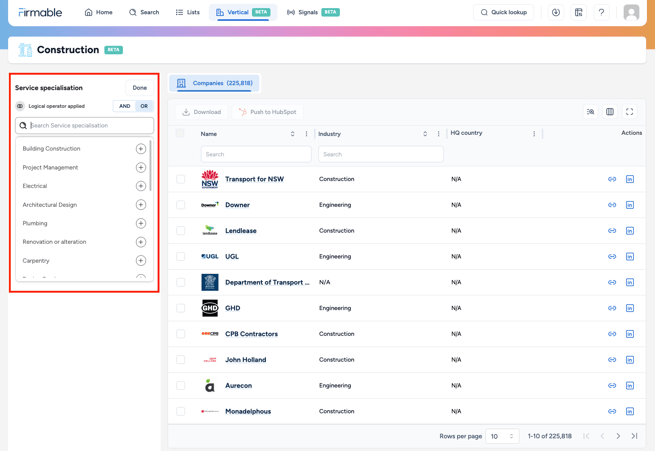
Task: Open Transport for NSW LinkedIn icon
Action: 630,179
